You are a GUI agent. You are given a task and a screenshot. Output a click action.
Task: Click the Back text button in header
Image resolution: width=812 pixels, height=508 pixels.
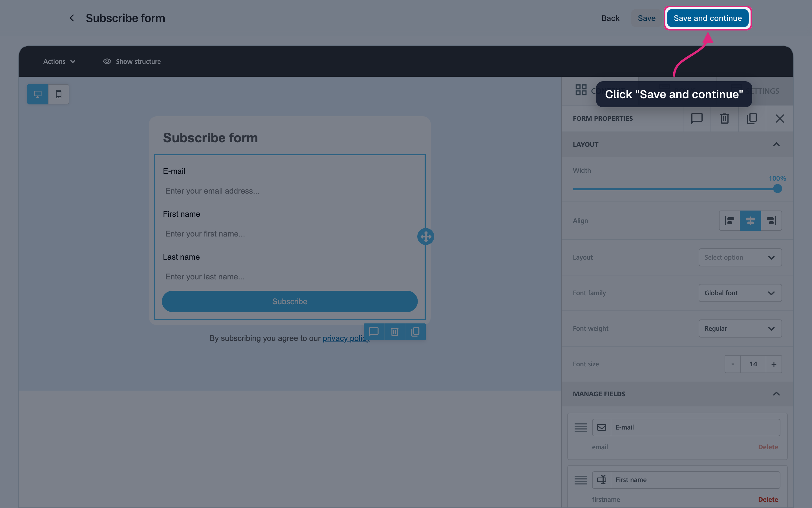click(x=610, y=18)
